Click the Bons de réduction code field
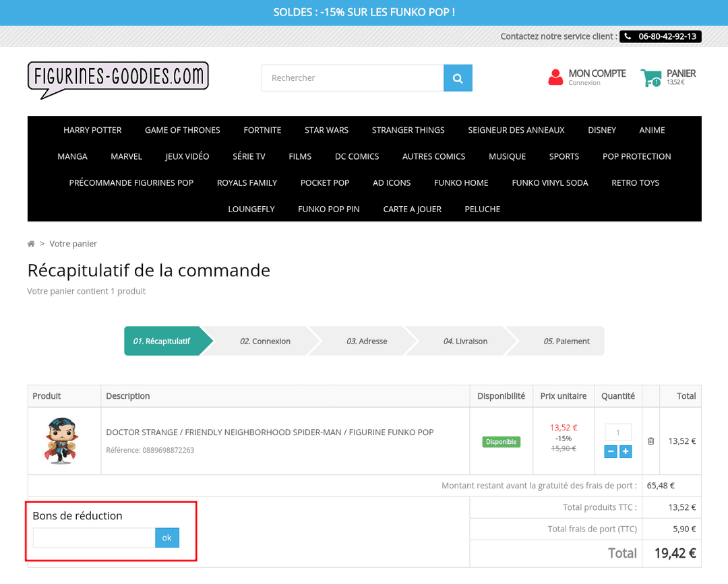 click(94, 538)
